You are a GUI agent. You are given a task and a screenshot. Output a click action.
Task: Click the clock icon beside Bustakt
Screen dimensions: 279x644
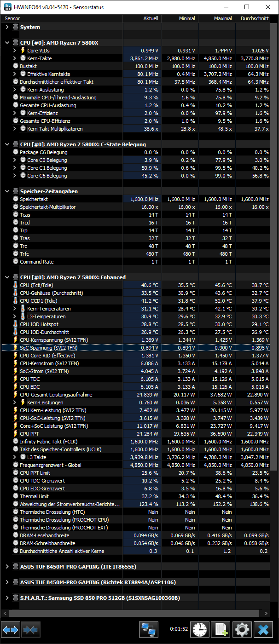pos(16,66)
